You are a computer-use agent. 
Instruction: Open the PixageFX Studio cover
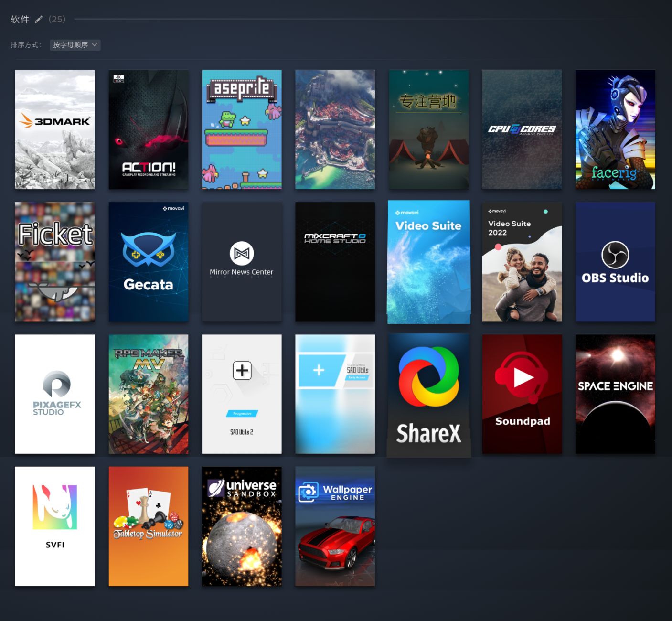[x=55, y=394]
